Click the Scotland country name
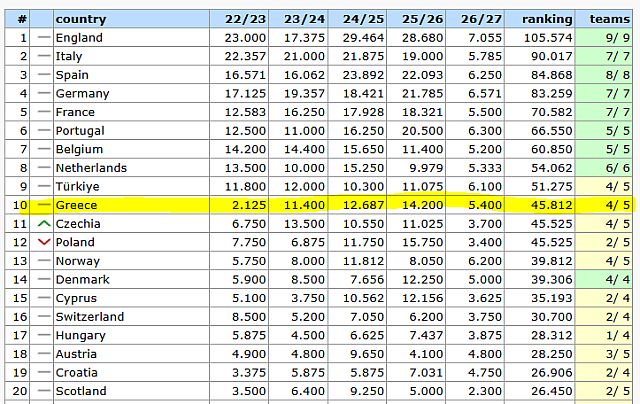The height and width of the screenshot is (404, 640). 81,391
